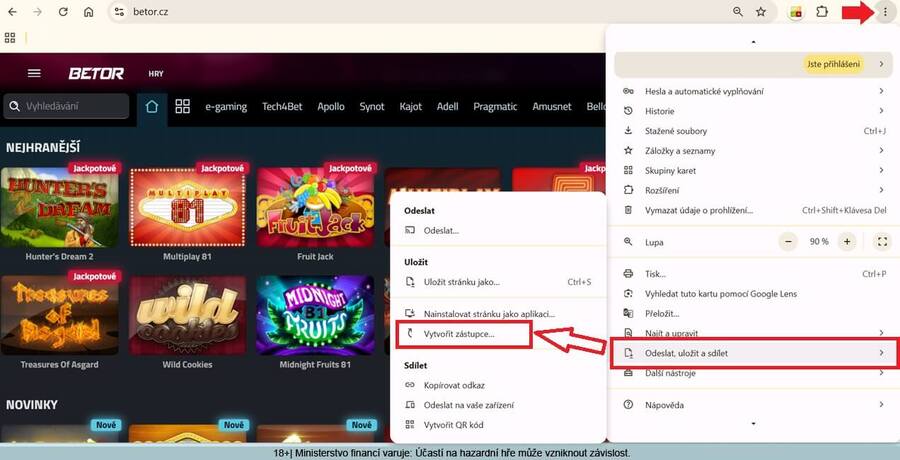This screenshot has width=900, height=460.
Task: Select the Kajot provider tab
Action: click(x=411, y=107)
